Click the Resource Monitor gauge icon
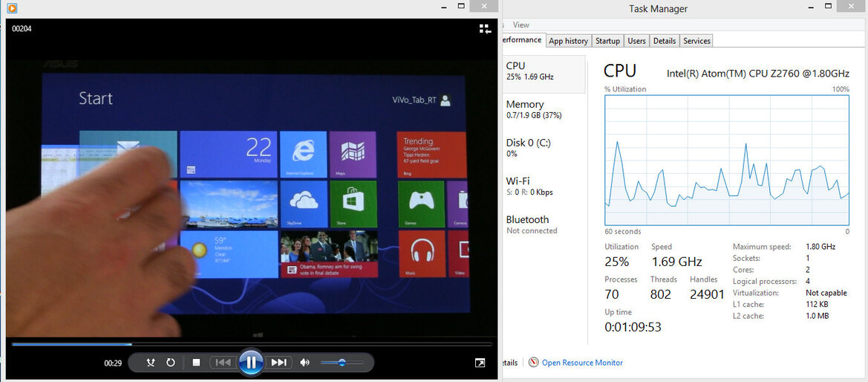868x382 pixels. click(x=534, y=363)
